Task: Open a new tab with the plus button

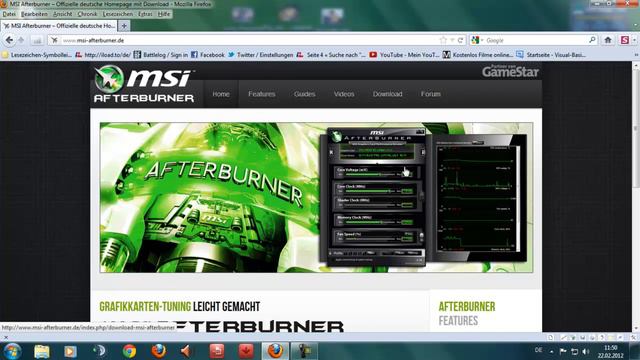Action: pos(124,26)
